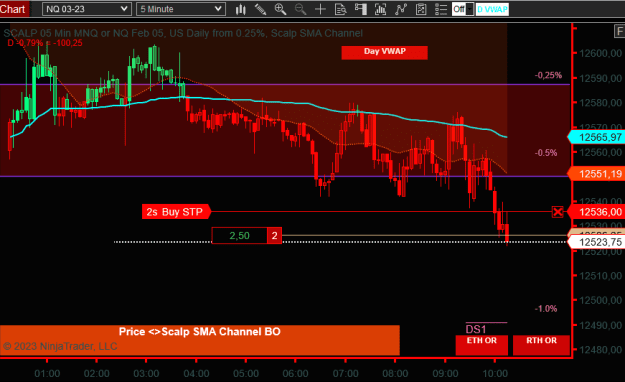The width and height of the screenshot is (625, 382).
Task: Click the ETH OR button
Action: (482, 345)
